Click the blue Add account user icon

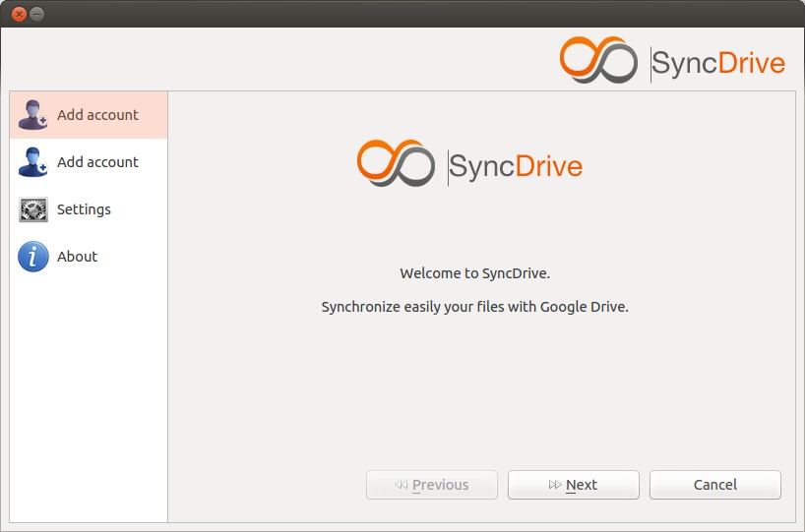tap(32, 162)
